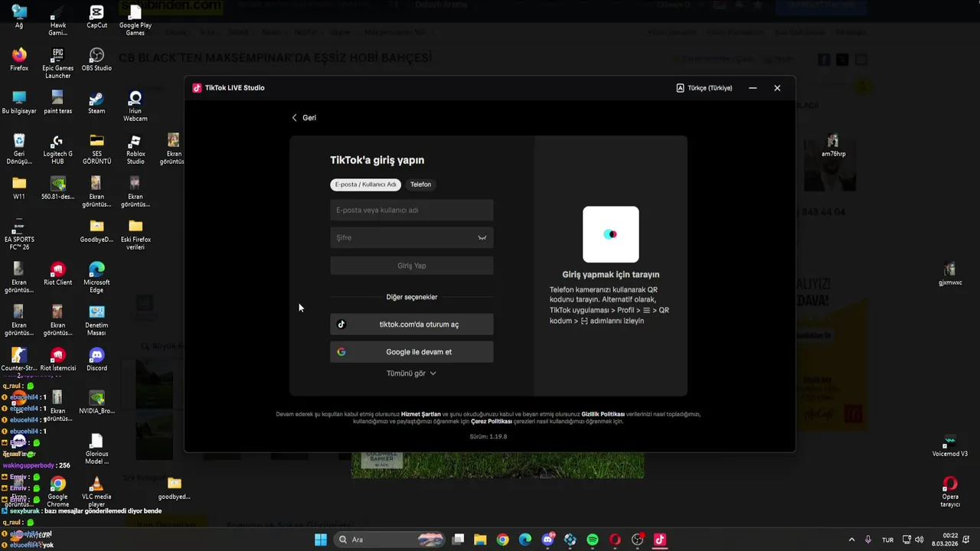Image resolution: width=980 pixels, height=551 pixels.
Task: Open the Çerez Politikası link
Action: 492,422
